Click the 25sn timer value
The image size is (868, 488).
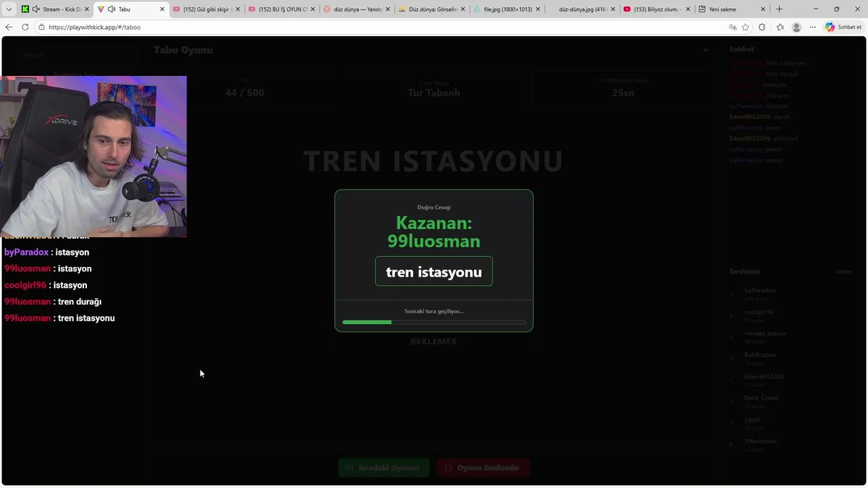623,93
